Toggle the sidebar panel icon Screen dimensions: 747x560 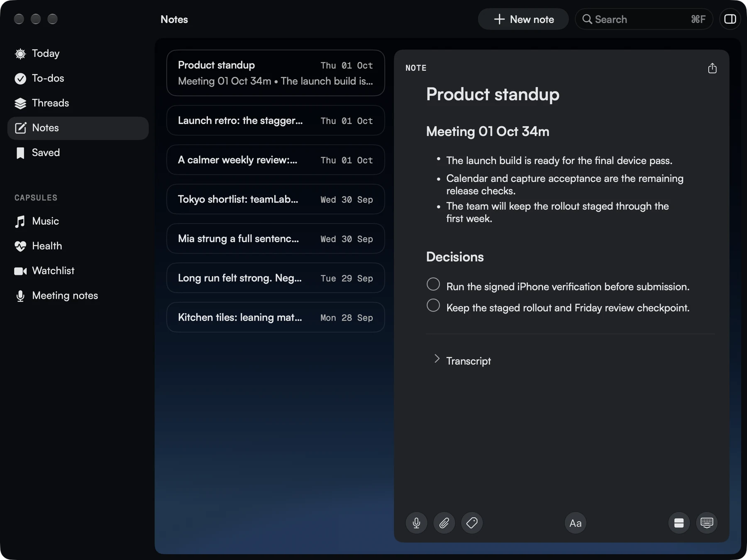tap(730, 19)
